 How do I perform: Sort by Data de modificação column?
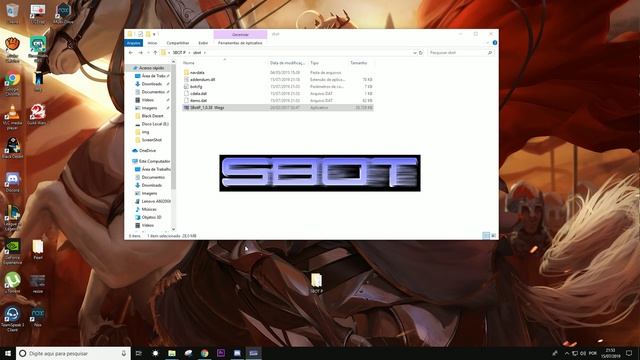click(x=287, y=63)
